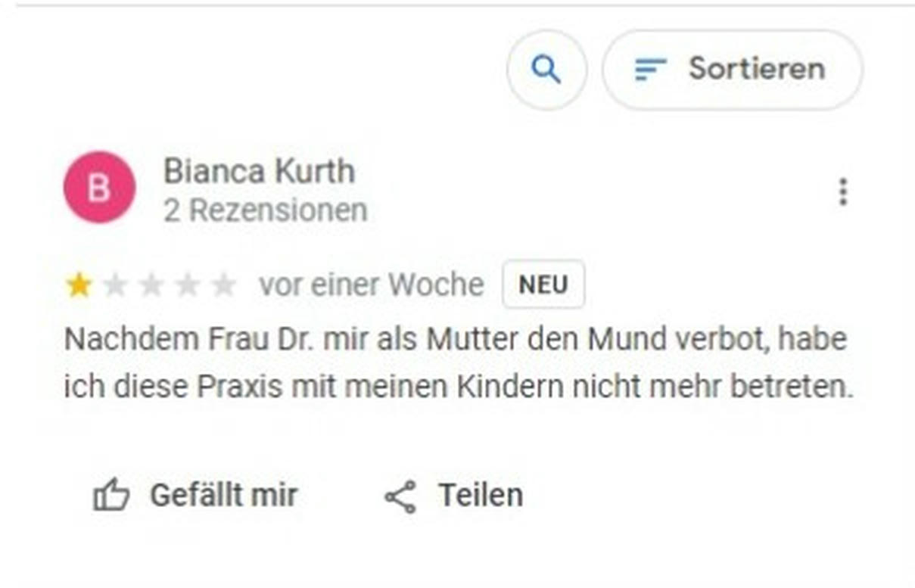Click the sort lines icon in Sortieren
Image resolution: width=915 pixels, height=588 pixels.
tap(650, 70)
